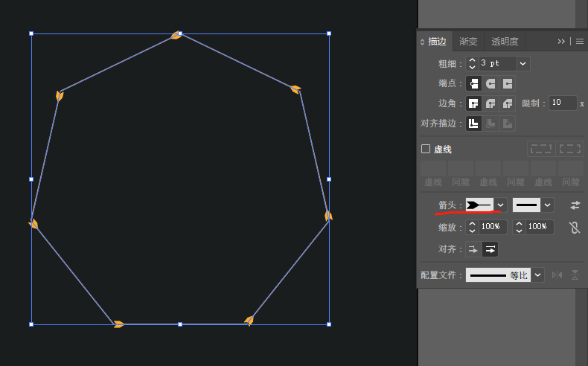The image size is (588, 366).
Task: Open the 配置文件 profile dropdown
Action: [x=537, y=275]
